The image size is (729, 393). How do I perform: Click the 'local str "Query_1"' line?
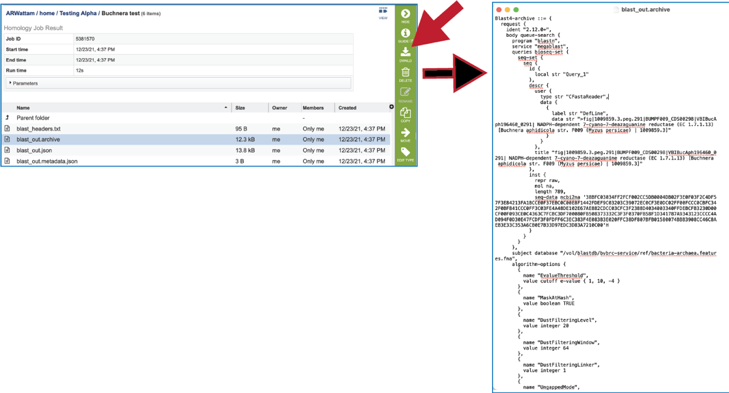coord(562,74)
